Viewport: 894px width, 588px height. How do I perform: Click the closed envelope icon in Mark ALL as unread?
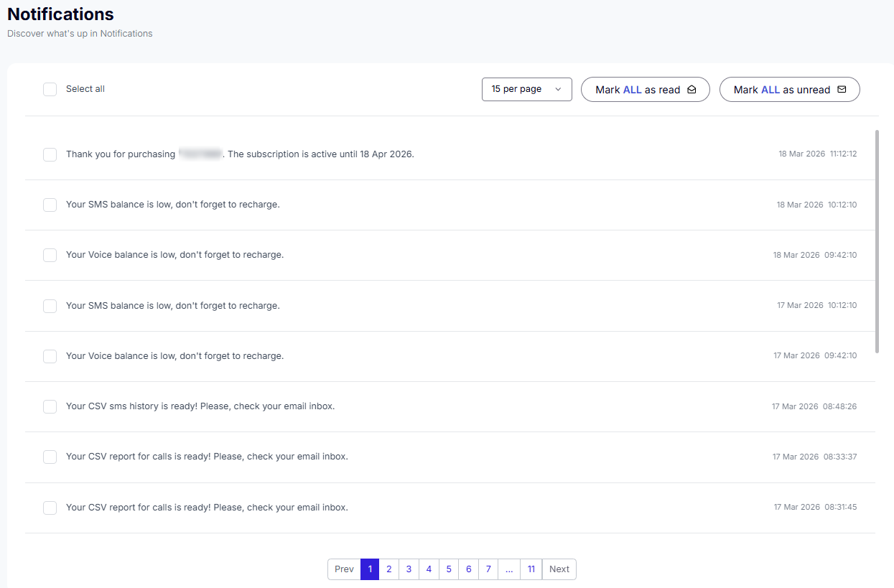(x=842, y=90)
